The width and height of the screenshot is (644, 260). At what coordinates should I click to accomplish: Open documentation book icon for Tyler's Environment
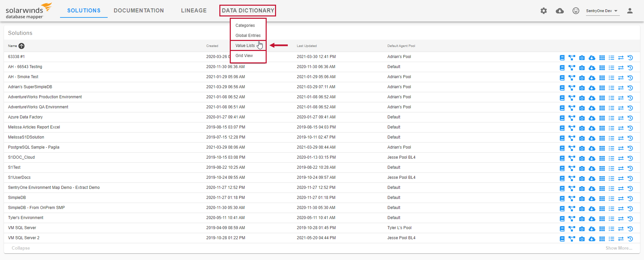click(x=562, y=219)
